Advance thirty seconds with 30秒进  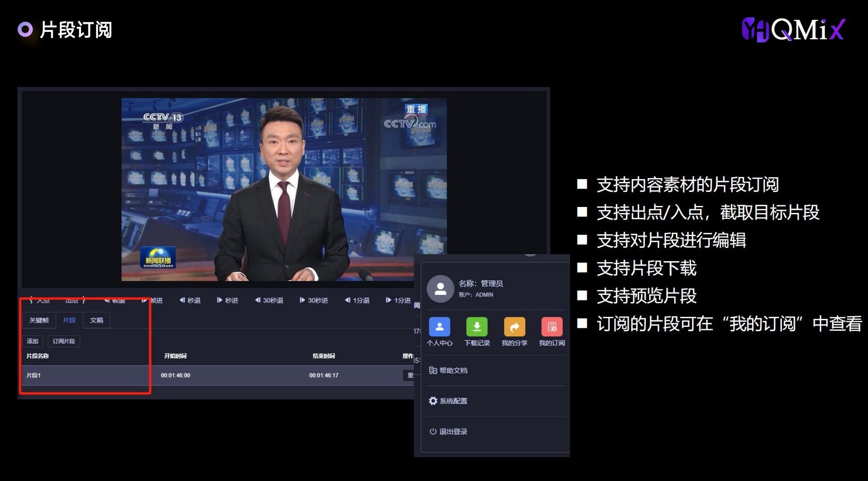click(314, 300)
